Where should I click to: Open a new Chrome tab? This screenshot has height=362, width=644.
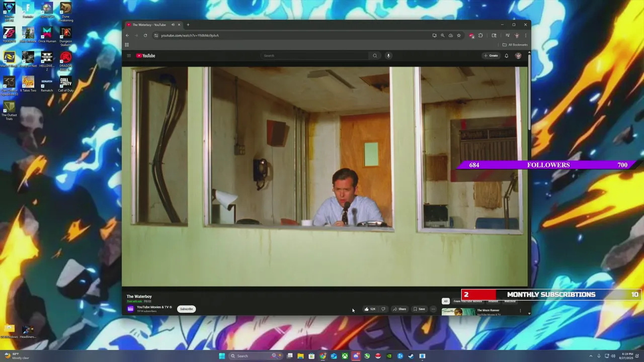coord(188,25)
